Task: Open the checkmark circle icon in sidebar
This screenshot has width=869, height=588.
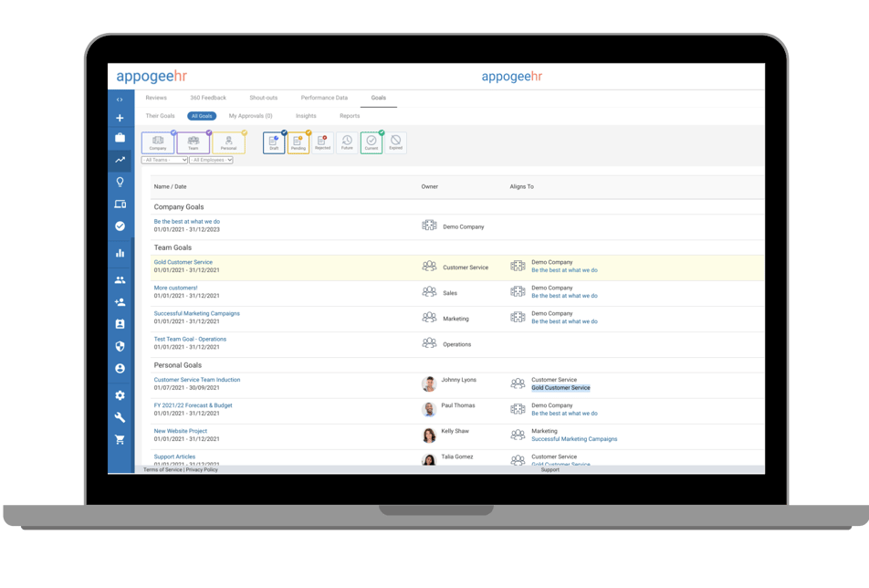Action: [x=120, y=226]
